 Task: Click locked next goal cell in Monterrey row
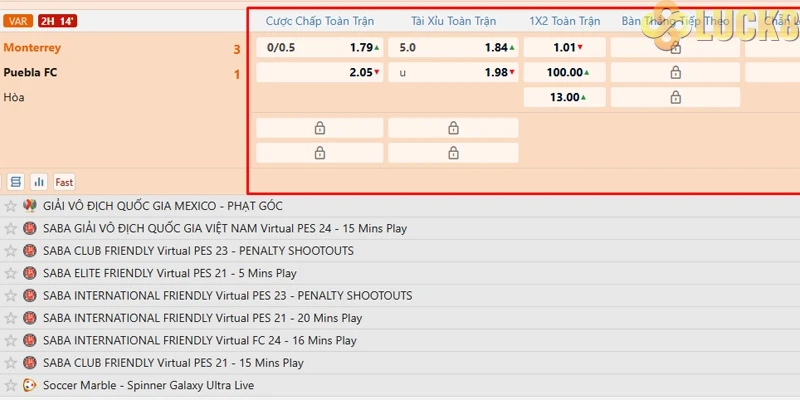[676, 47]
